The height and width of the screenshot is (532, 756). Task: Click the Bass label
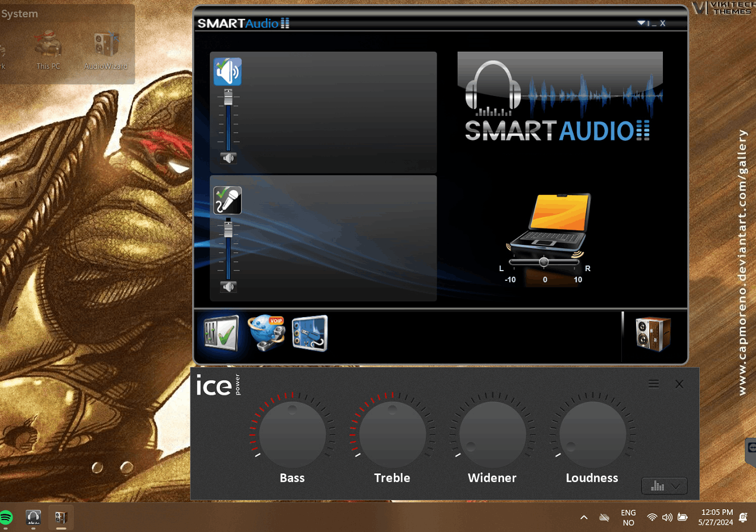[x=292, y=478]
